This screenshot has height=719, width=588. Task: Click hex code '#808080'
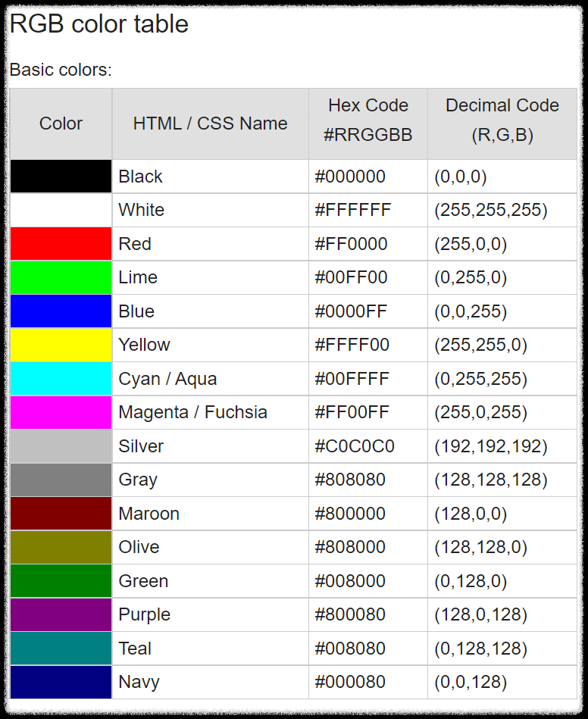coord(350,480)
